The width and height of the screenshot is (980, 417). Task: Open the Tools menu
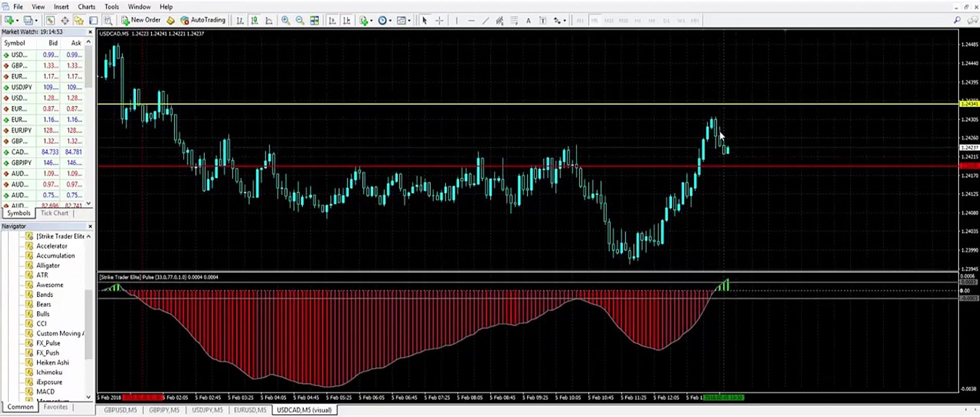tap(112, 7)
